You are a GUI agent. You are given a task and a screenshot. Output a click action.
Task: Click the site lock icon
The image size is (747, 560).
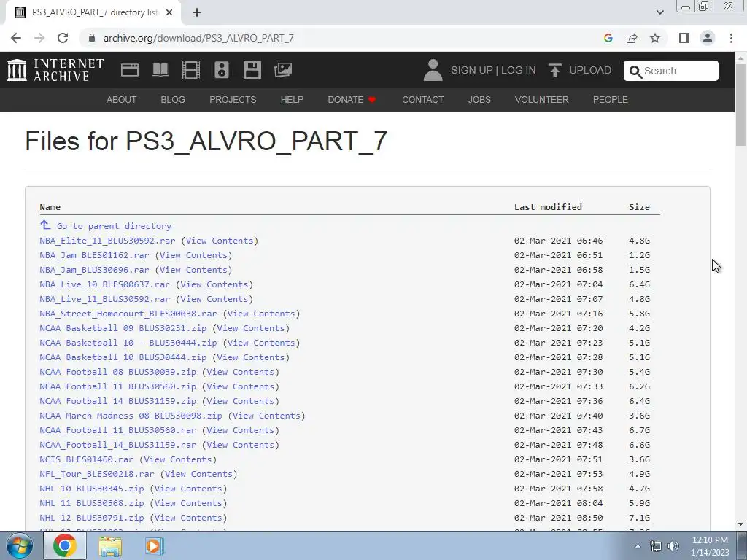(x=92, y=38)
